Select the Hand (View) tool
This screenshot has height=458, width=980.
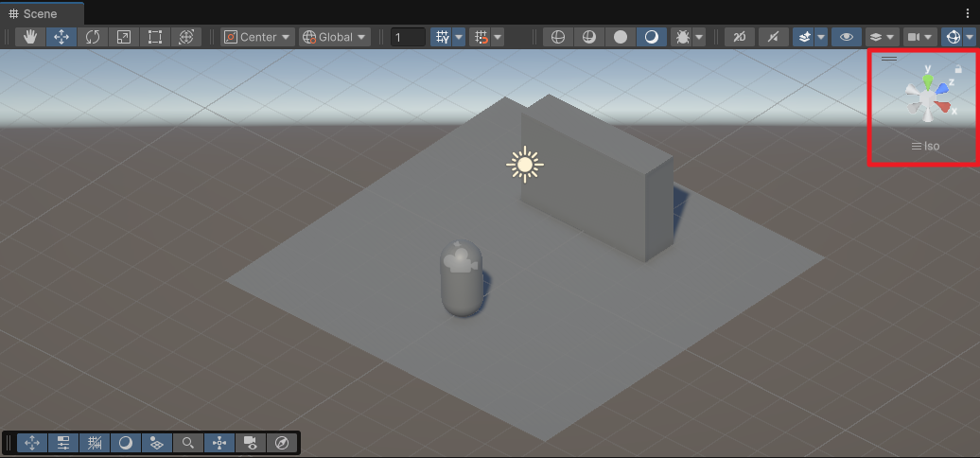pos(30,37)
